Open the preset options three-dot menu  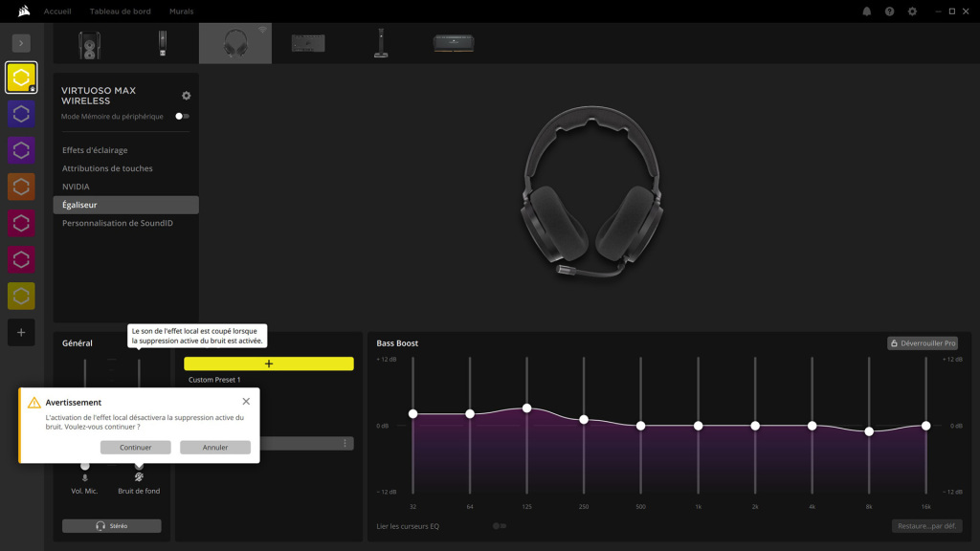pos(345,443)
